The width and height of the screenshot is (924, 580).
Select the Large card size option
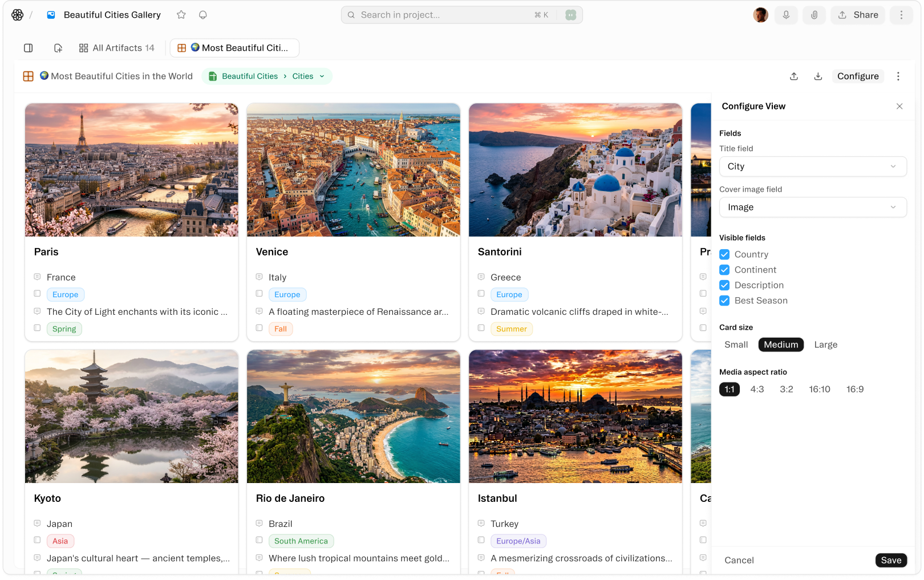pos(825,344)
